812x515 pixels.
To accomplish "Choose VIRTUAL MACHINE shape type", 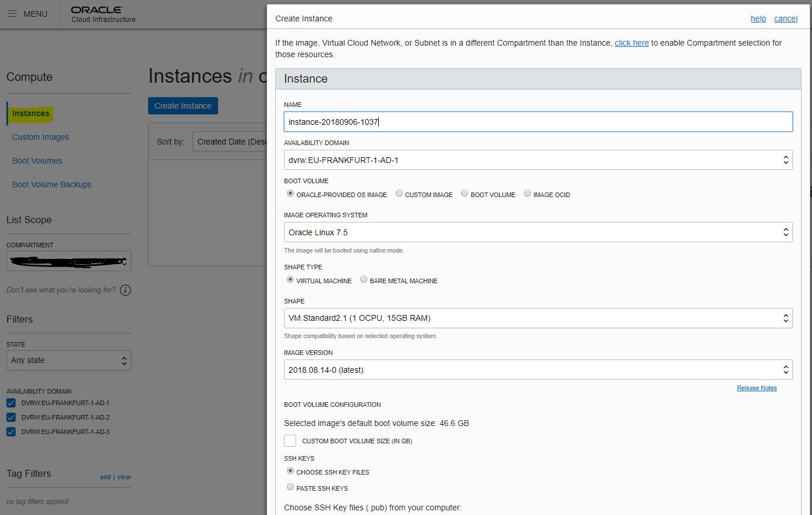I will [290, 280].
